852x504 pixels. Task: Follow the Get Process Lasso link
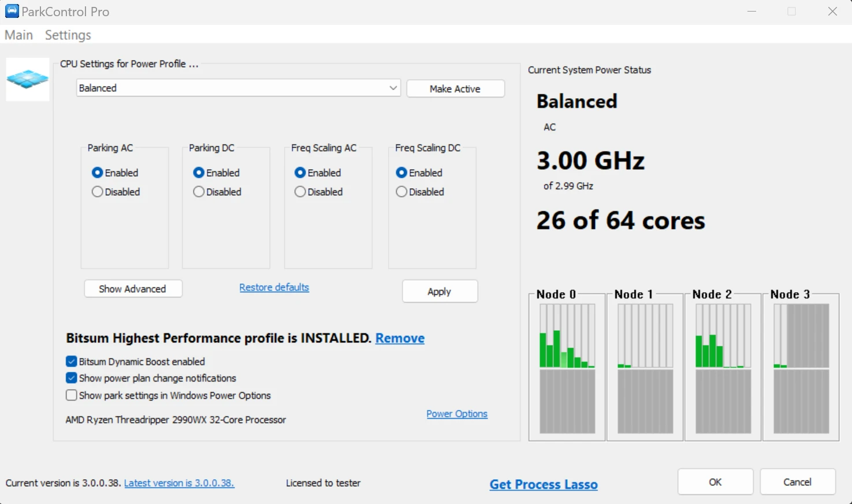coord(543,484)
